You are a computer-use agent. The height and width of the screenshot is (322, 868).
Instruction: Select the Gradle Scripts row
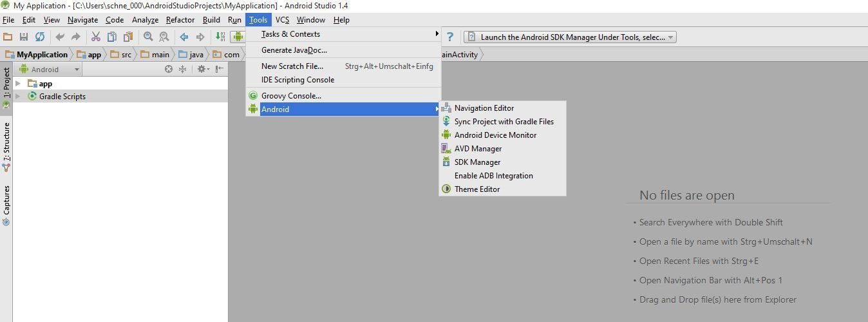(x=120, y=97)
